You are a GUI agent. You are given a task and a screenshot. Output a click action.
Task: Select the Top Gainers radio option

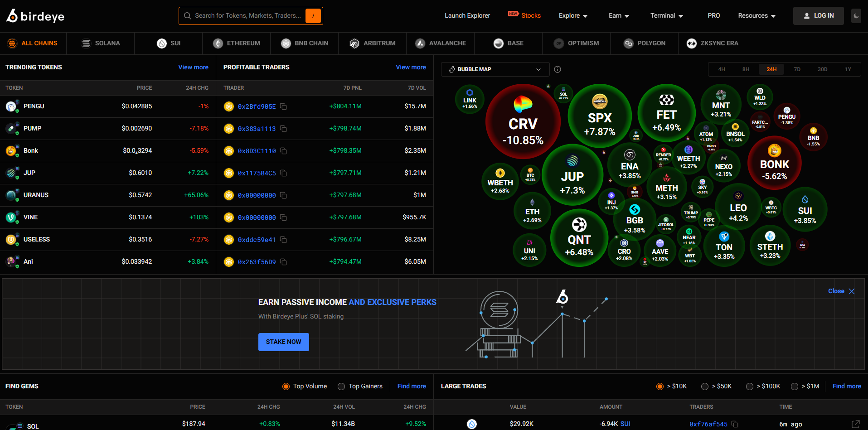(x=341, y=387)
